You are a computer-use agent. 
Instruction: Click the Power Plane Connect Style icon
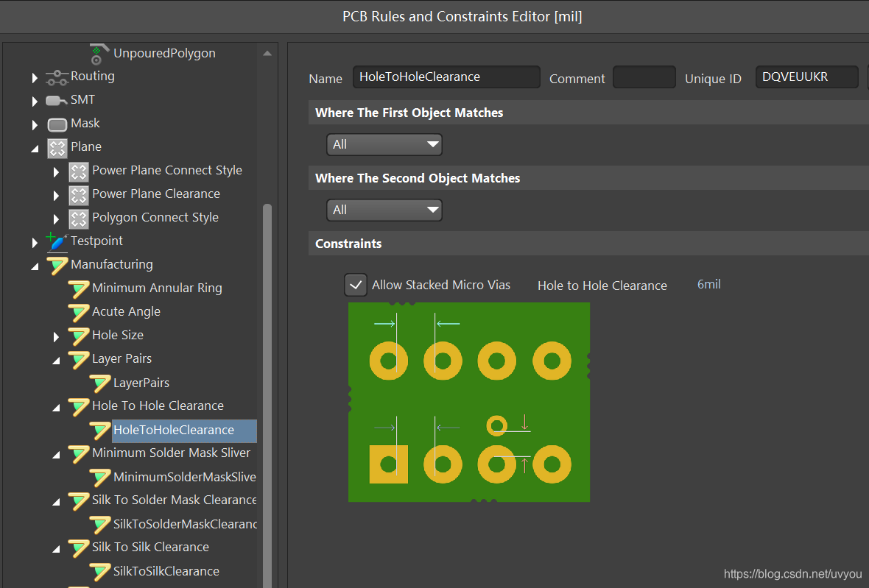tap(78, 171)
